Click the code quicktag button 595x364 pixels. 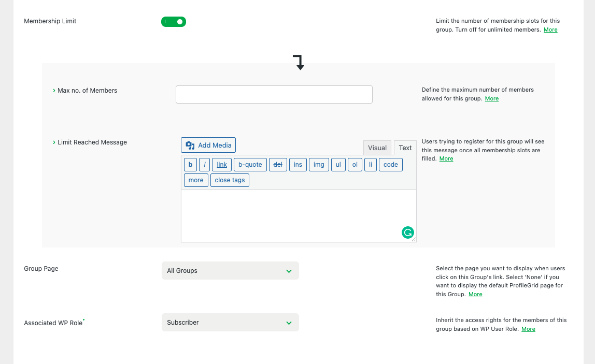(x=391, y=165)
